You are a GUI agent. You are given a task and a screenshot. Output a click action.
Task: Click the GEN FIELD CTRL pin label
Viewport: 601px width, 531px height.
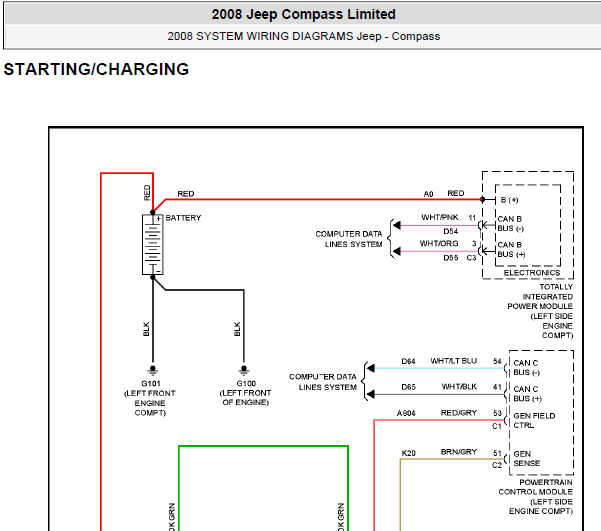(x=534, y=421)
